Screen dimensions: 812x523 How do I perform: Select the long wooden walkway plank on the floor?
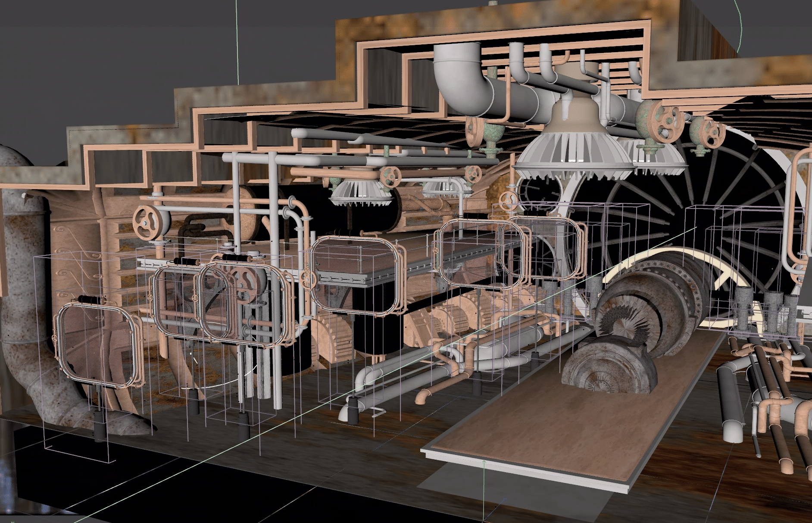[x=573, y=410]
